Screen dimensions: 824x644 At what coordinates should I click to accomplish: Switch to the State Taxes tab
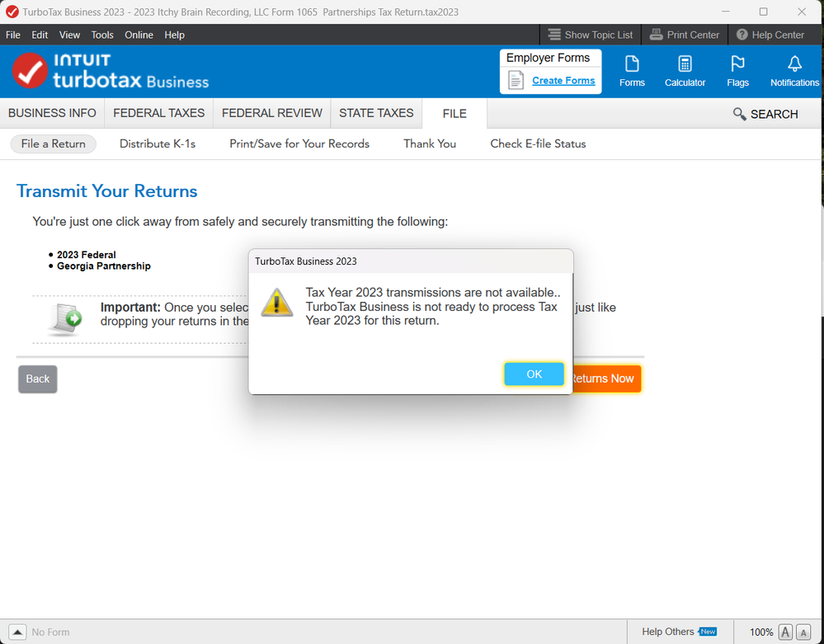[x=376, y=114]
